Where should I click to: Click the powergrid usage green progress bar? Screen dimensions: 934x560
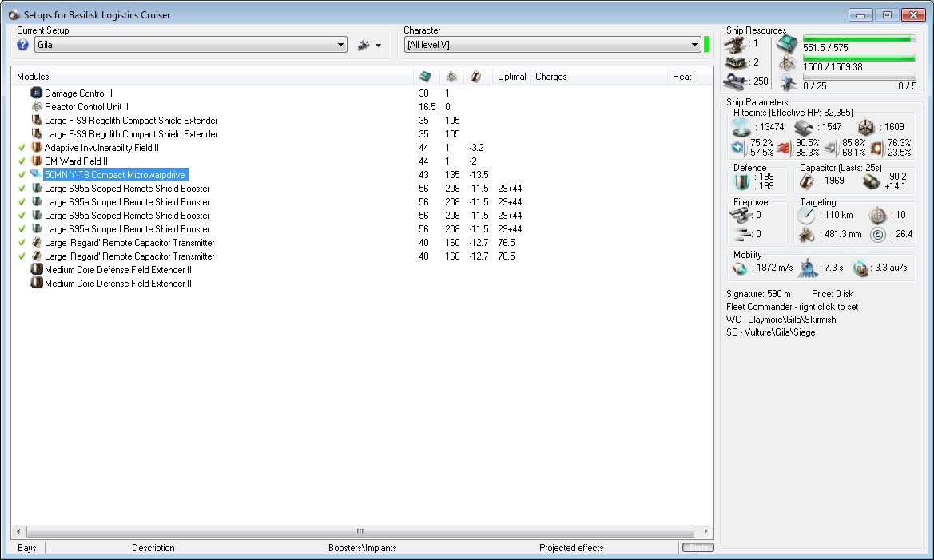(859, 58)
